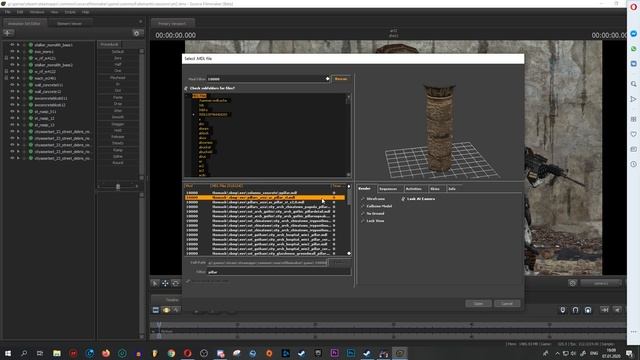The width and height of the screenshot is (640, 360).
Task: Expand wall_concrete11 animation set
Action: [x=18, y=85]
